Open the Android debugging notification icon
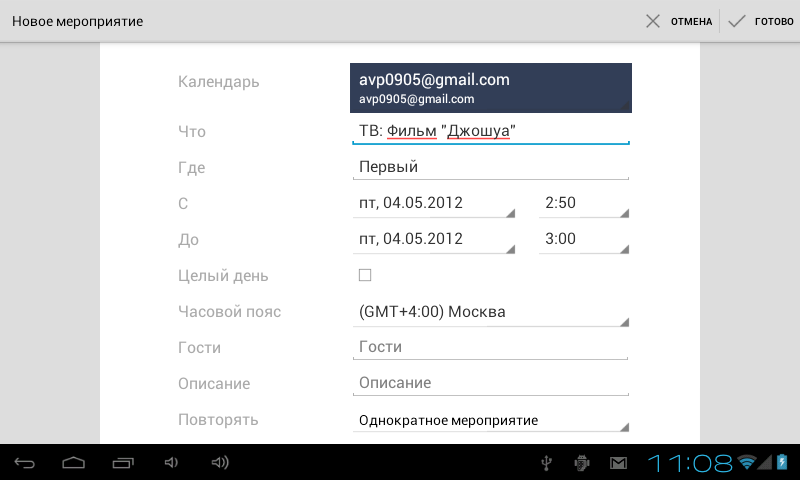The height and width of the screenshot is (480, 800). [582, 463]
